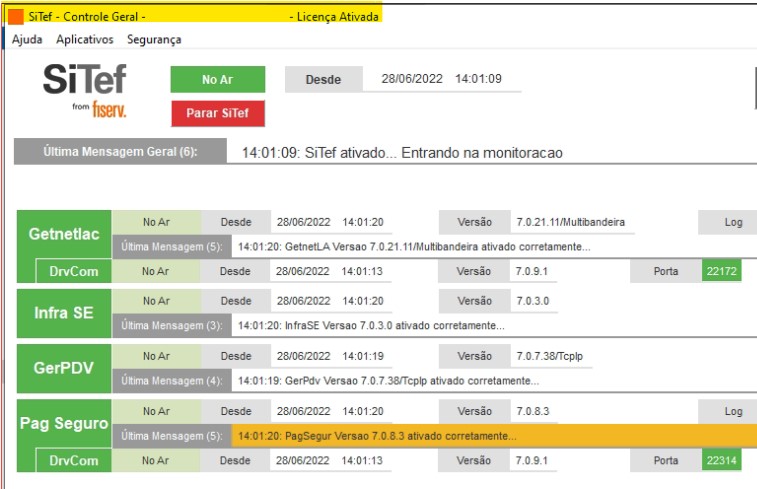Open the Aplicativos menu

(84, 40)
